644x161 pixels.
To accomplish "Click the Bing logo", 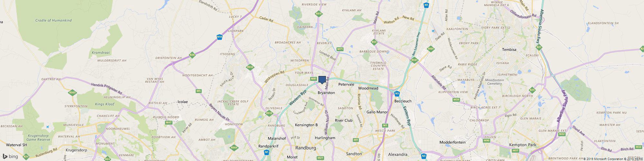I will (x=10, y=156).
